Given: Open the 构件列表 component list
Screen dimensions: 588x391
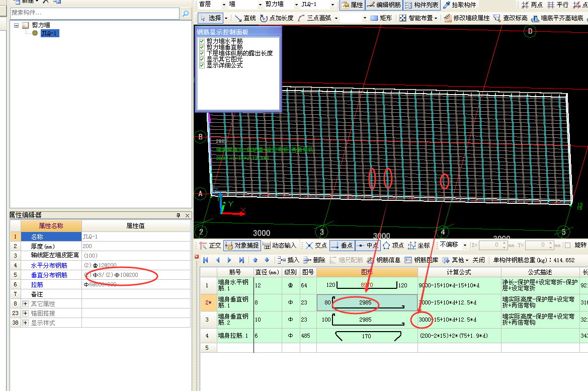Looking at the screenshot, I should pos(422,5).
